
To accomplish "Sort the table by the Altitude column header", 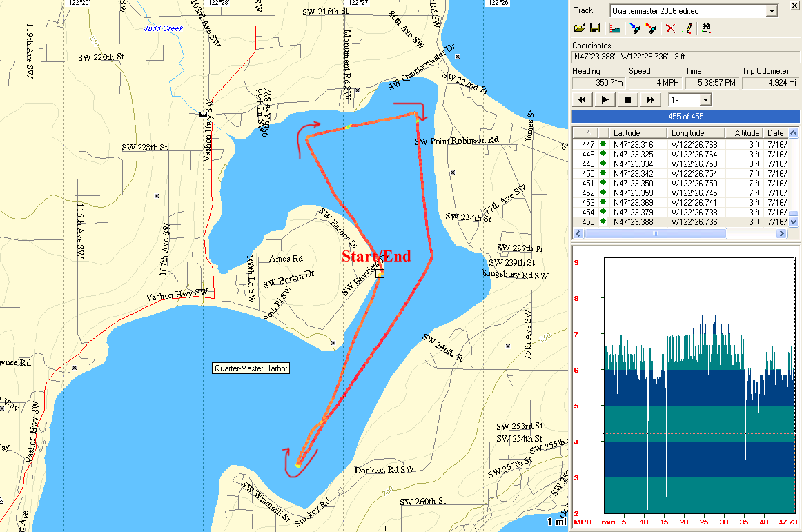I will (x=745, y=133).
